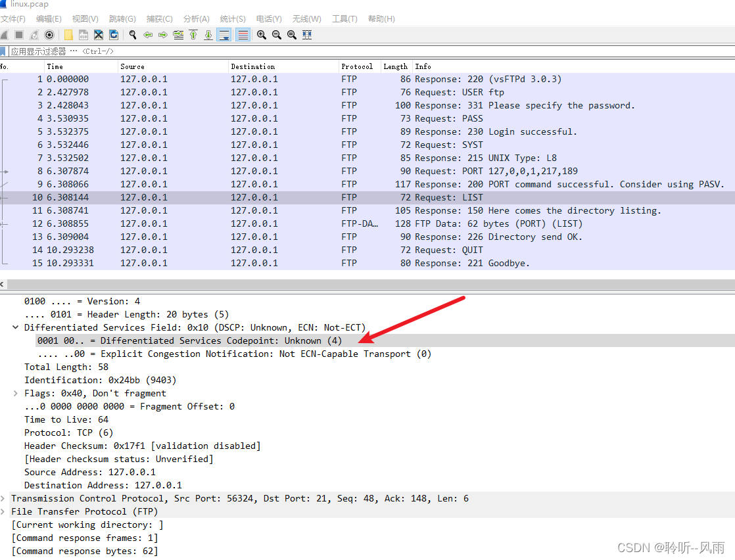Select packet 15 Response 221 Goodbye
735x560 pixels.
[367, 263]
